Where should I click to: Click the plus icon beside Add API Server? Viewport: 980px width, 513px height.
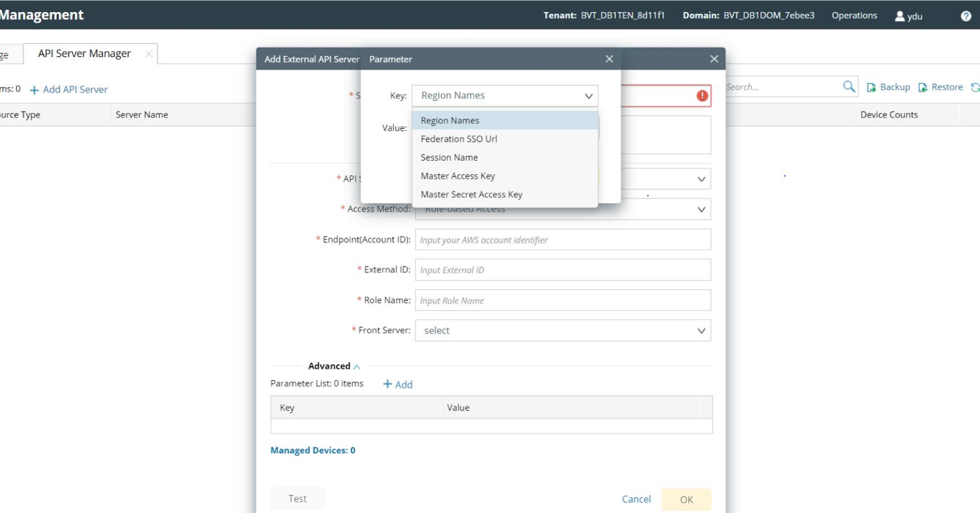35,90
